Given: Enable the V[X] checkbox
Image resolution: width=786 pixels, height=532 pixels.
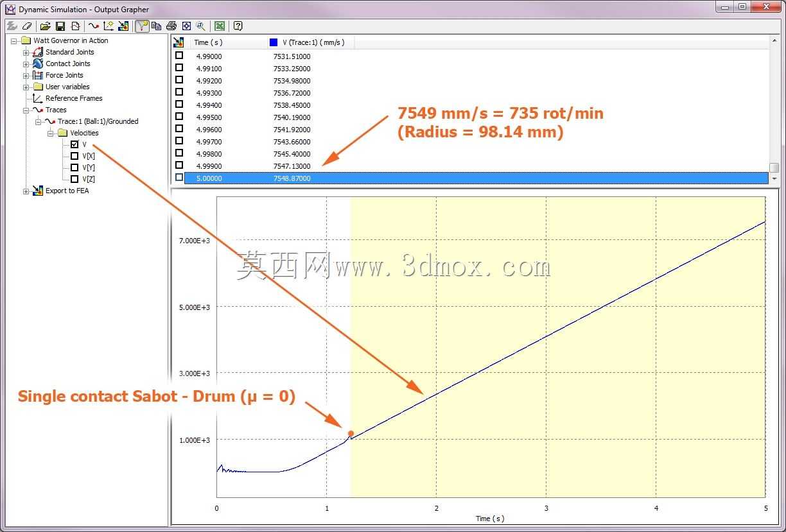Looking at the screenshot, I should point(74,156).
